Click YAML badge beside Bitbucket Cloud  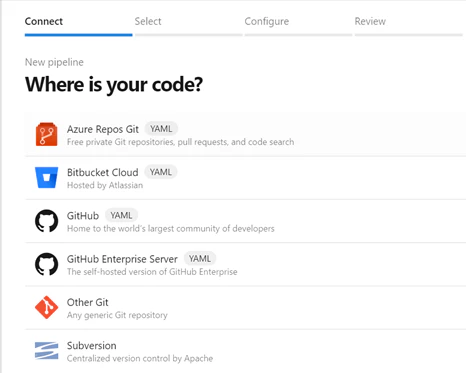[161, 172]
